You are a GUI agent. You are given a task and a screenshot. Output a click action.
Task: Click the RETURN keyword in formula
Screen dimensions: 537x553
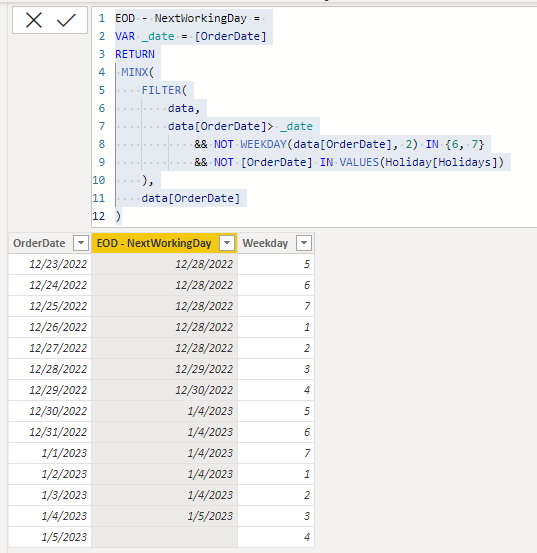[x=135, y=54]
